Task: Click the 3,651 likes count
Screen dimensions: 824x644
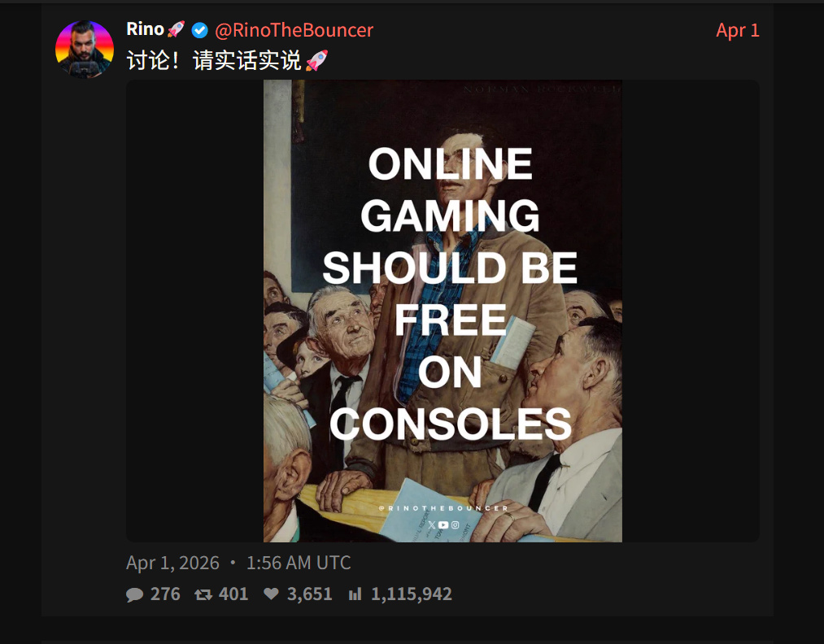Action: coord(310,594)
